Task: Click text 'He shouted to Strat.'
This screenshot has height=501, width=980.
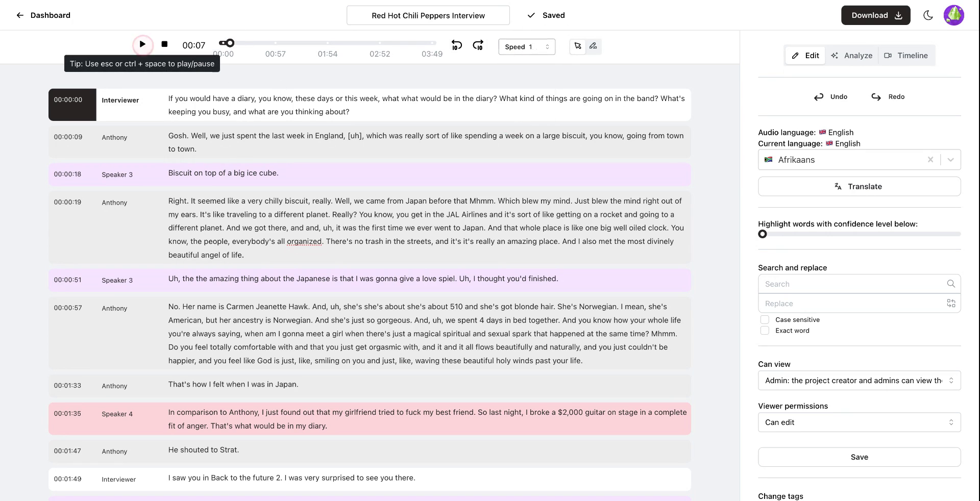Action: click(x=204, y=449)
